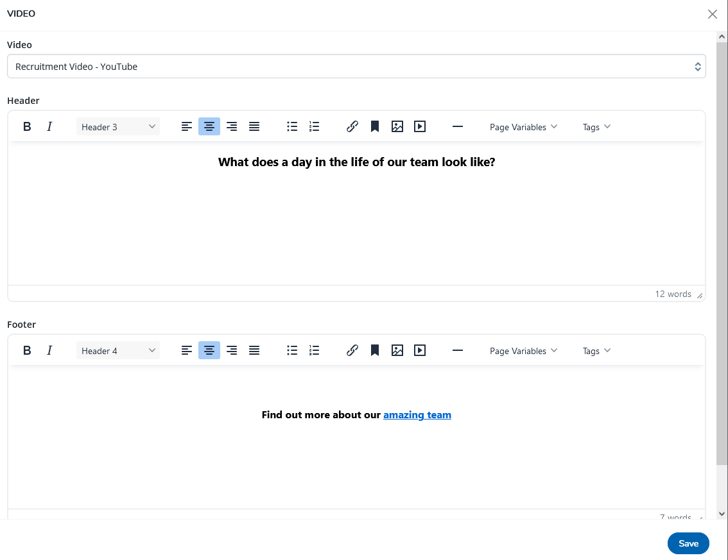Insert video media in the Header toolbar
This screenshot has width=728, height=560.
point(420,126)
